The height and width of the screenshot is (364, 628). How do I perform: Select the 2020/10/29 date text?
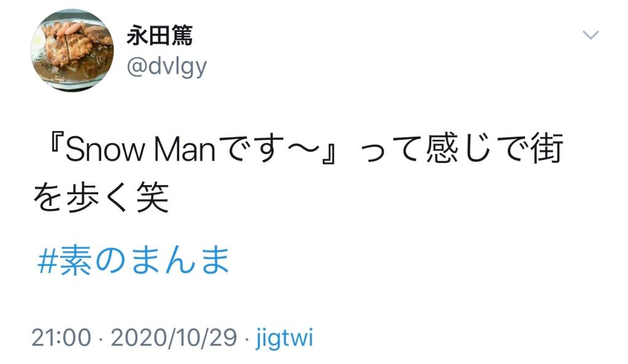[174, 338]
